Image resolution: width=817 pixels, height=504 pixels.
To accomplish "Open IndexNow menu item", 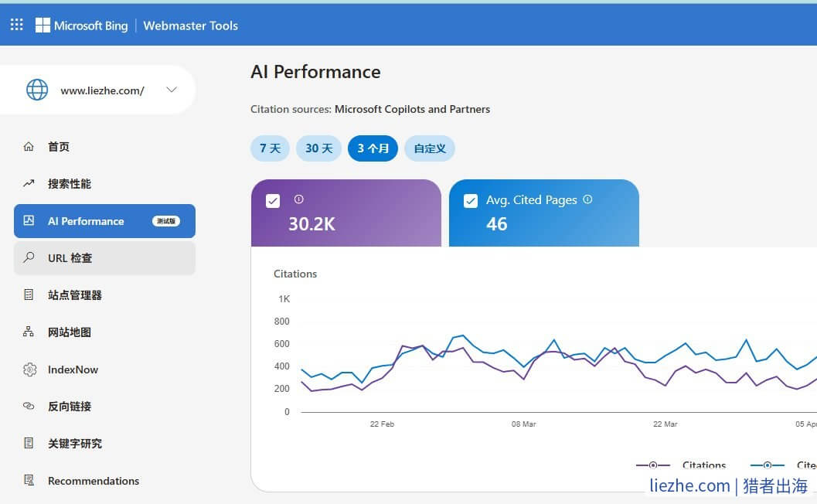I will (104, 369).
